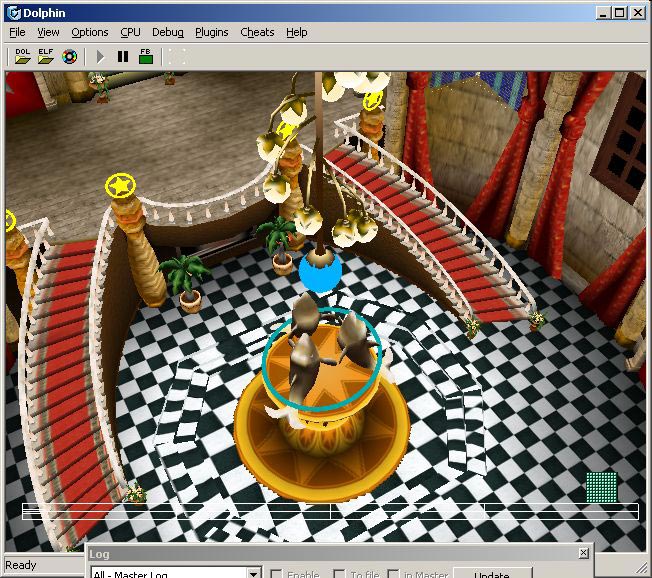This screenshot has height=578, width=652.
Task: Click the disc boot toolbar icon
Action: click(69, 57)
